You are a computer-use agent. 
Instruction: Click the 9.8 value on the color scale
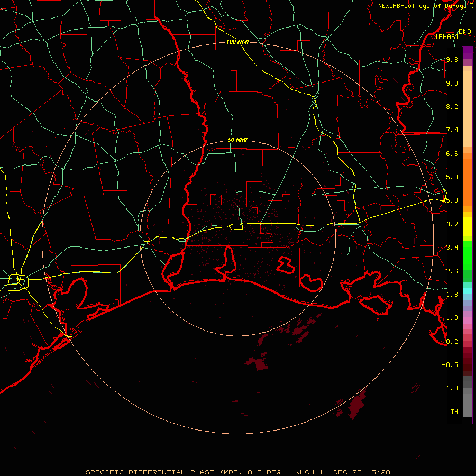tap(452, 59)
